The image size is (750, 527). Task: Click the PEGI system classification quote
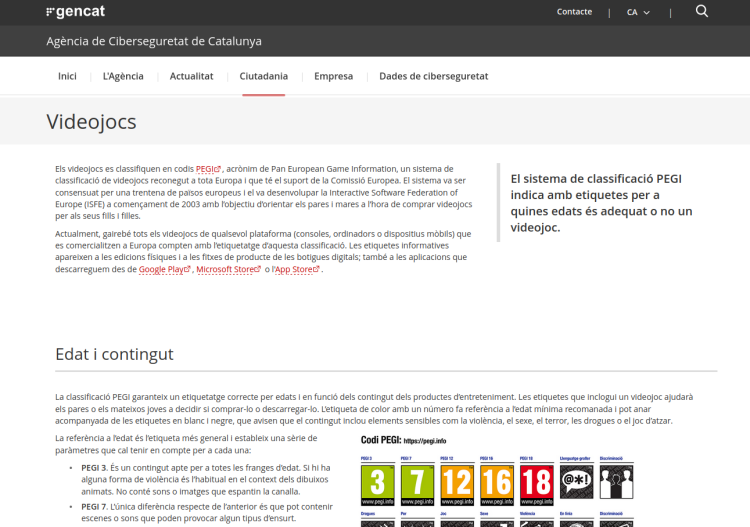601,203
